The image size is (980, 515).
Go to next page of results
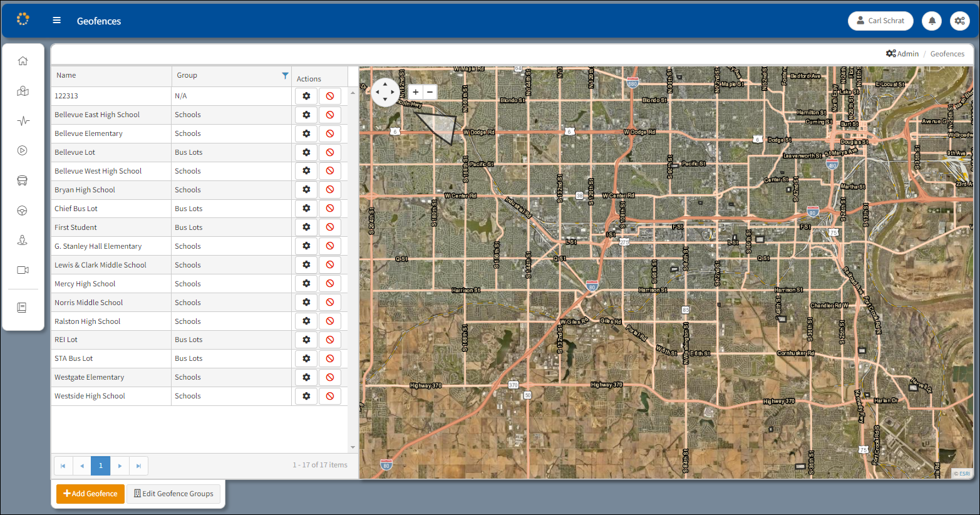pyautogui.click(x=120, y=466)
